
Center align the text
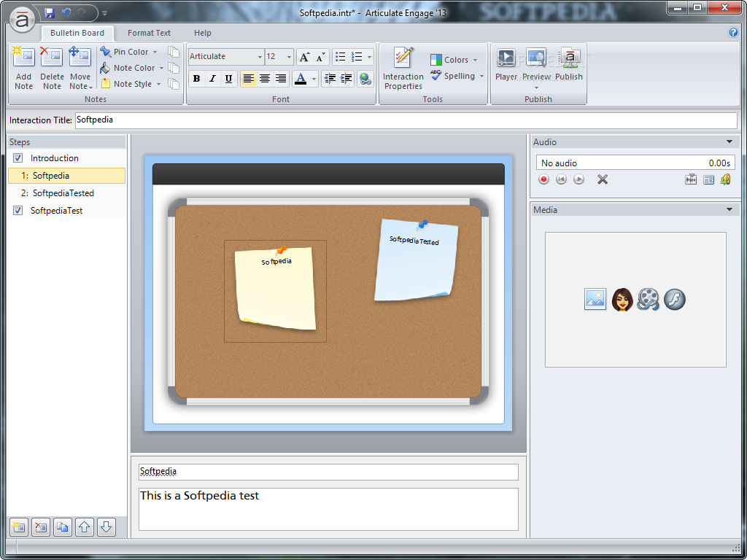pos(264,79)
